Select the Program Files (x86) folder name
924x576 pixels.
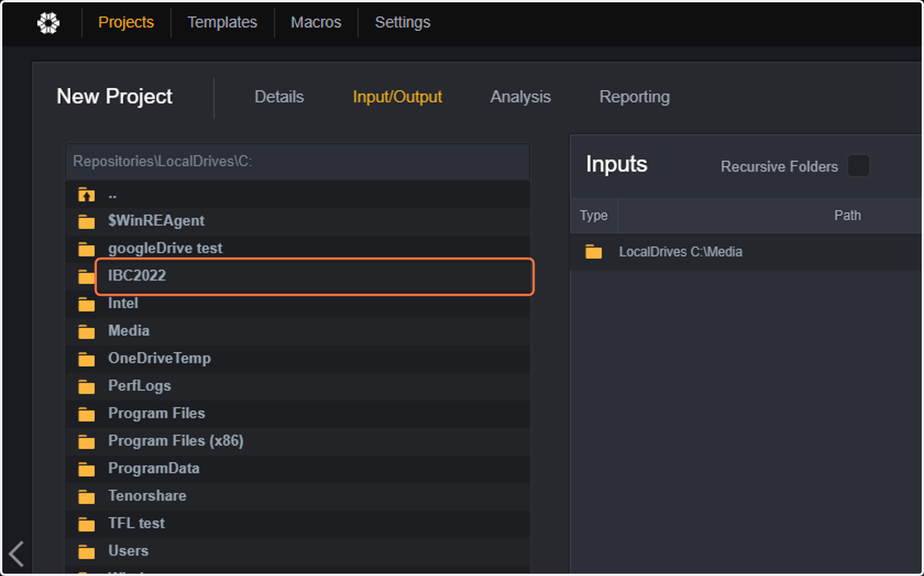[x=176, y=440]
